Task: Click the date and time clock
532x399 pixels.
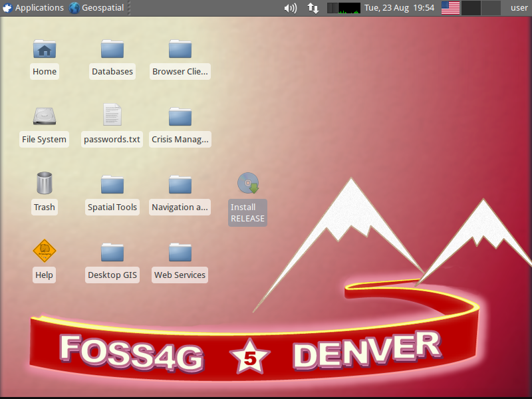Action: click(x=400, y=8)
